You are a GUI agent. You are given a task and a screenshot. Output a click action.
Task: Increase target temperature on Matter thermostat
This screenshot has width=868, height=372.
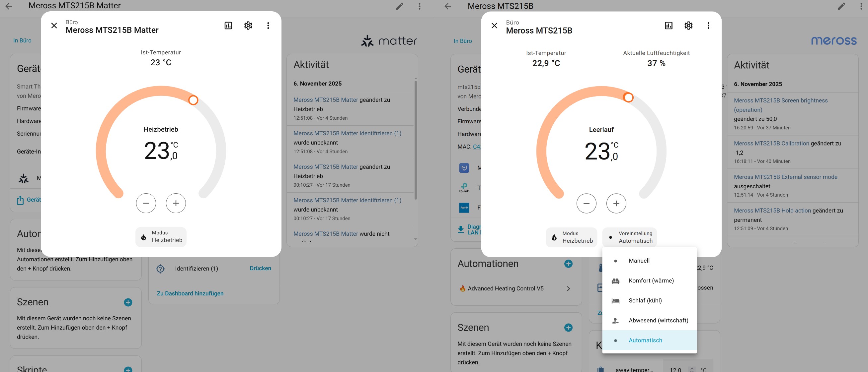point(176,203)
